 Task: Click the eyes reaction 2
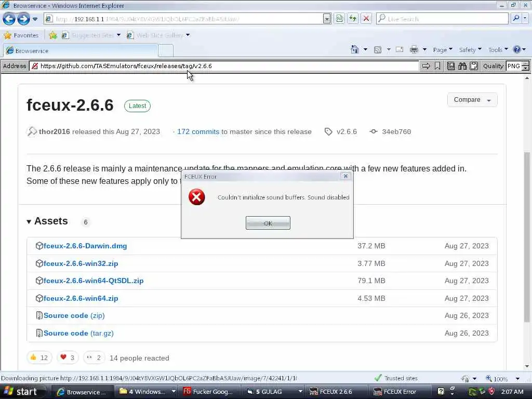point(94,357)
